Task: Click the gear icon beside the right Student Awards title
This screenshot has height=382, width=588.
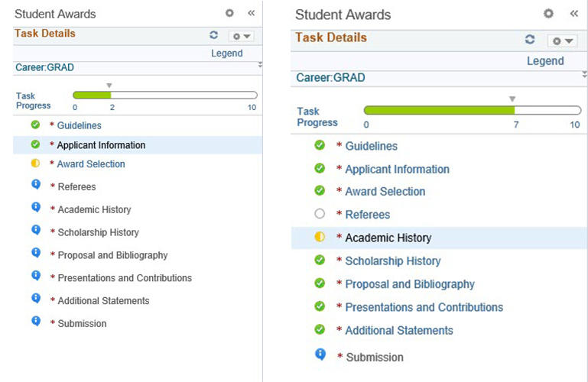Action: [x=548, y=14]
